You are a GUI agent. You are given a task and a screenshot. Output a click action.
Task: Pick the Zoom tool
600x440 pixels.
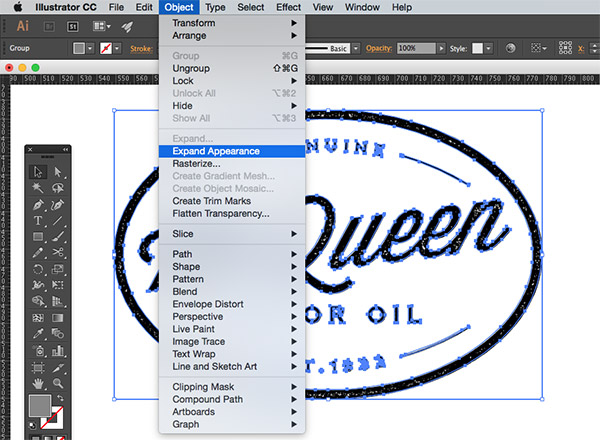(58, 383)
